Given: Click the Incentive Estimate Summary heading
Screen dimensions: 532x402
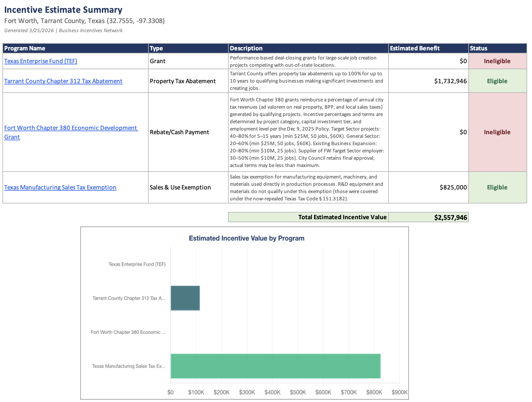Looking at the screenshot, I should pyautogui.click(x=63, y=10).
